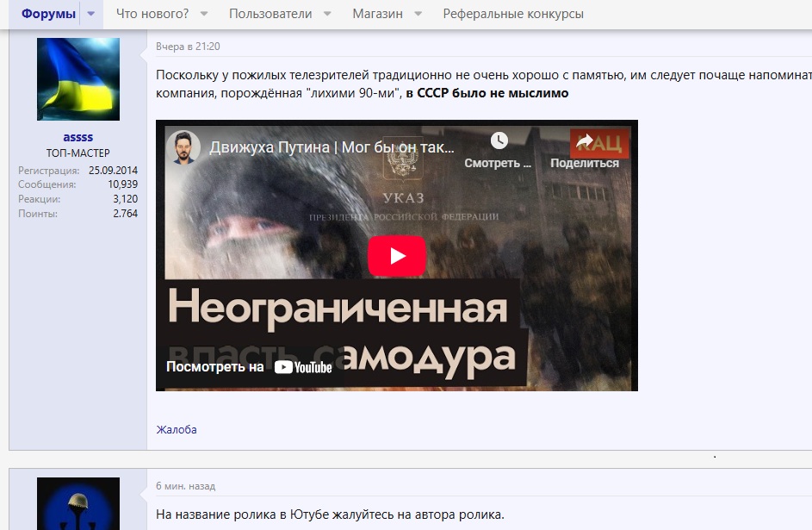Click the Watch later clock icon
The height and width of the screenshot is (530, 812).
click(499, 140)
